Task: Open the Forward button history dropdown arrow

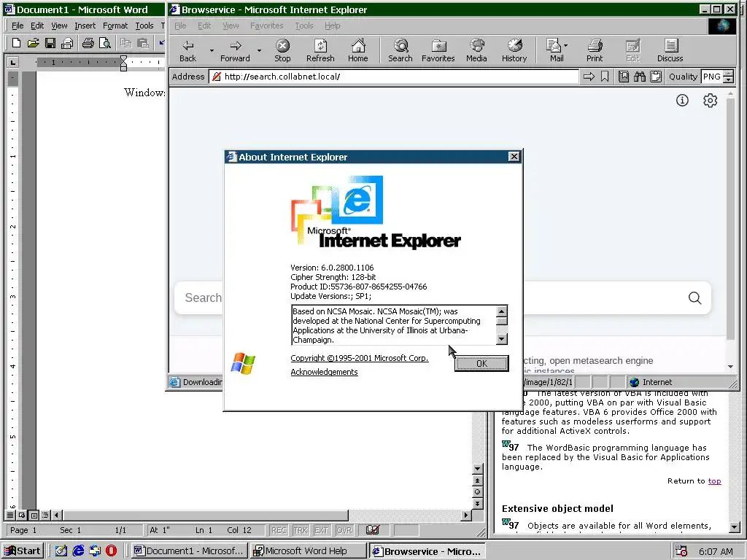Action: tap(259, 50)
